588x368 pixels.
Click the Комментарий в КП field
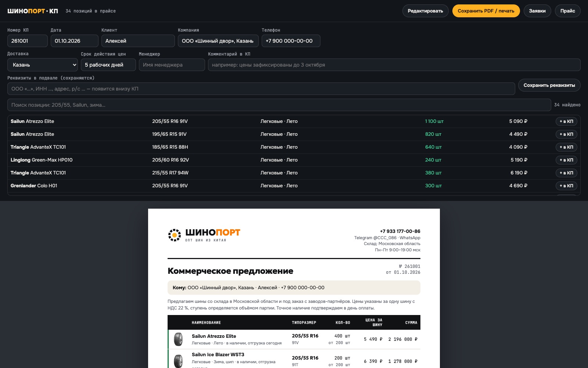(394, 65)
